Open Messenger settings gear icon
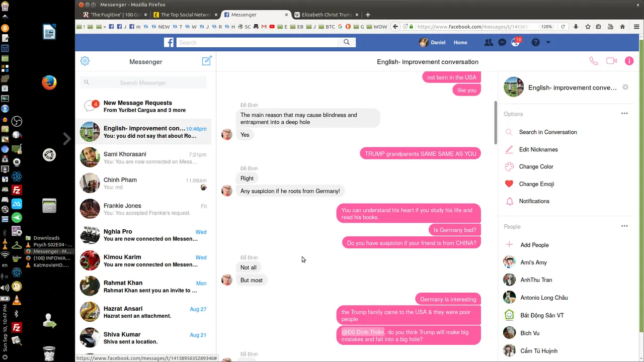This screenshot has width=644, height=362. coord(85,61)
